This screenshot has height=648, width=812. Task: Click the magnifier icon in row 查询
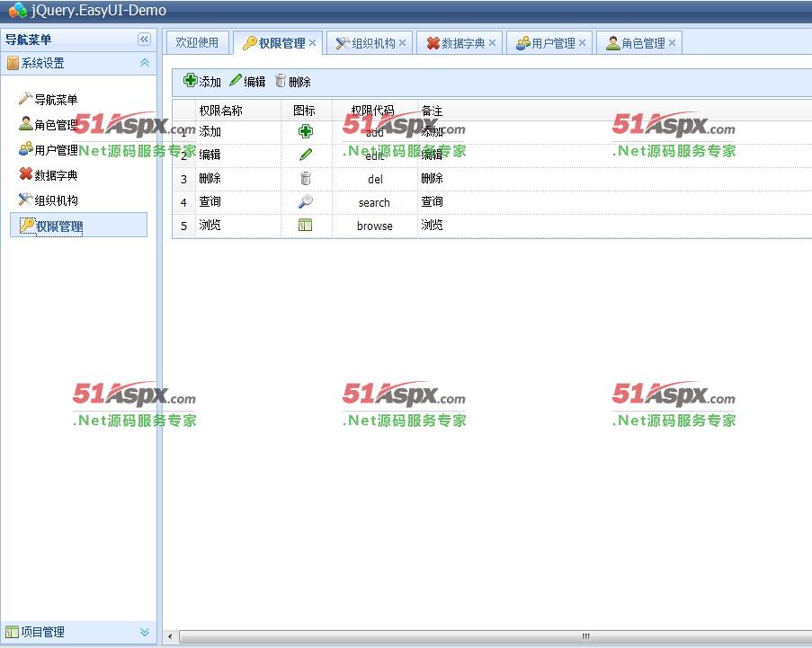click(306, 201)
